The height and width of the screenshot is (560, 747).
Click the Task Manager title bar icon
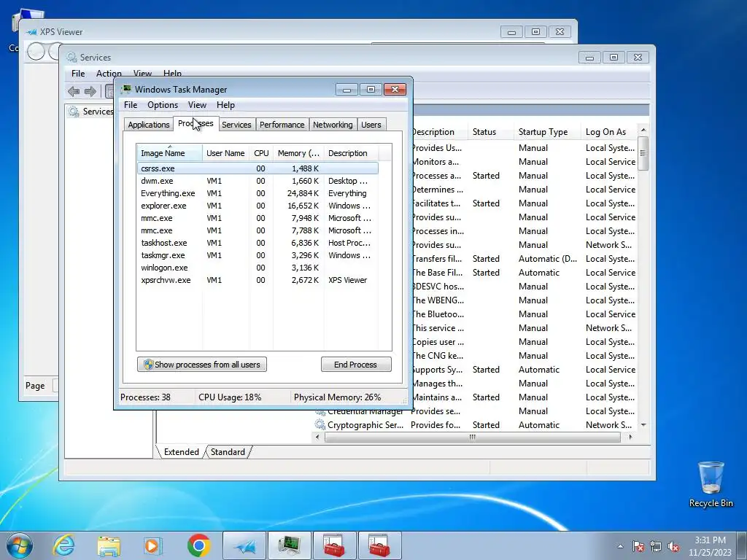coord(126,89)
